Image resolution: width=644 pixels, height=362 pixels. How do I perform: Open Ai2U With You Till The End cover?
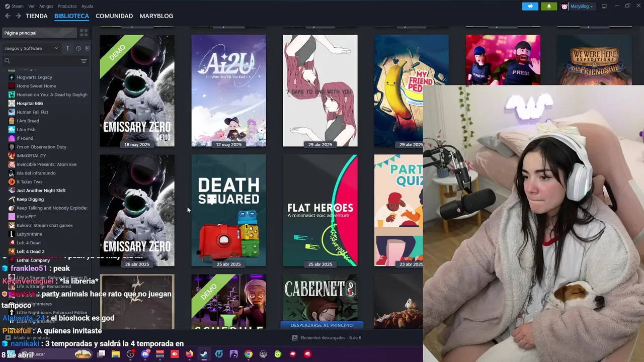228,90
